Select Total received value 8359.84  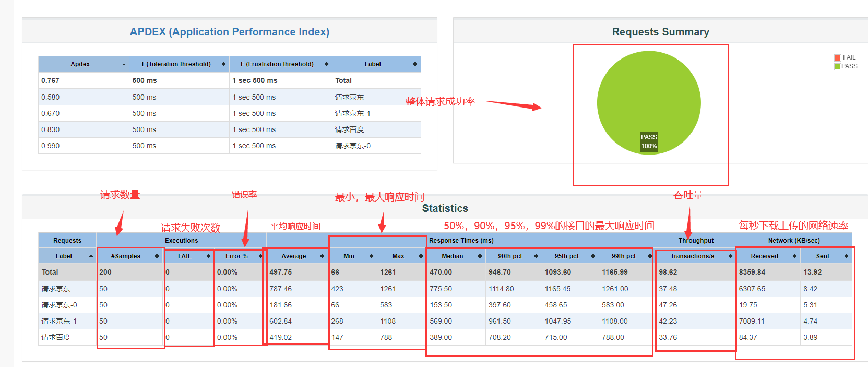tap(752, 272)
